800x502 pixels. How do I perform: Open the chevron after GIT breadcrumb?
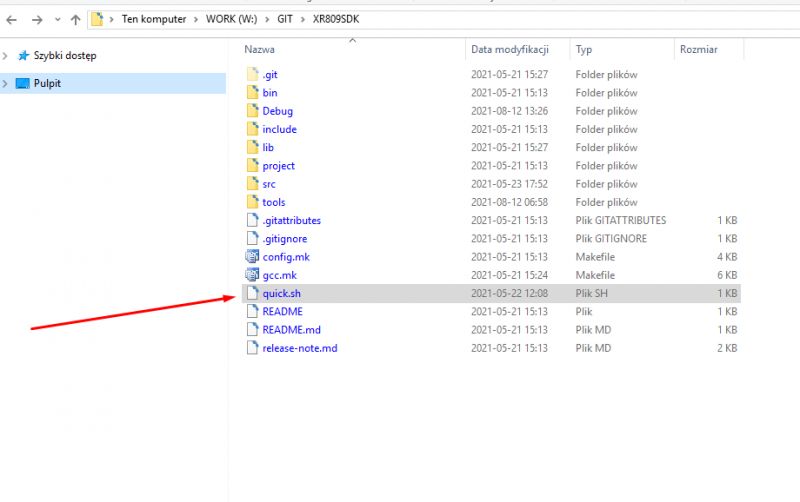tap(303, 19)
